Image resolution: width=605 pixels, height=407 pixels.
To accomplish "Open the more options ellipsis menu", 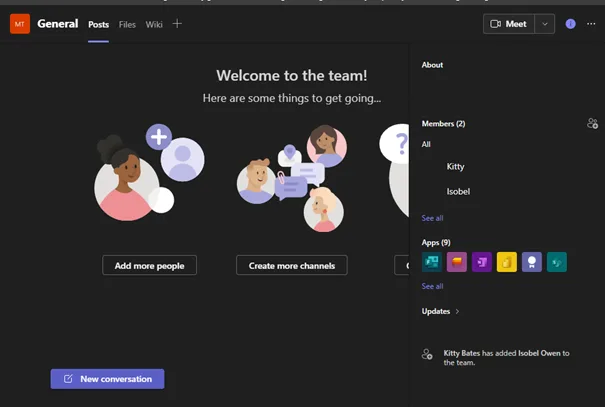I will 591,24.
